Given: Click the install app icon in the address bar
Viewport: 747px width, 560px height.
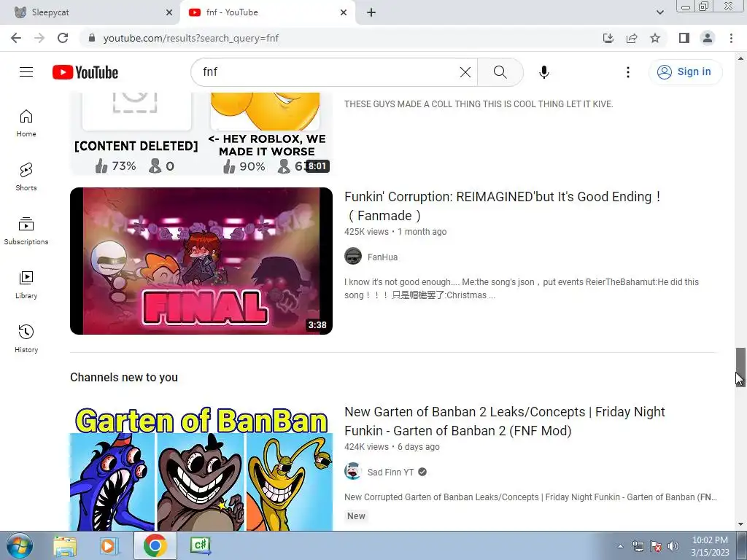Looking at the screenshot, I should point(608,38).
